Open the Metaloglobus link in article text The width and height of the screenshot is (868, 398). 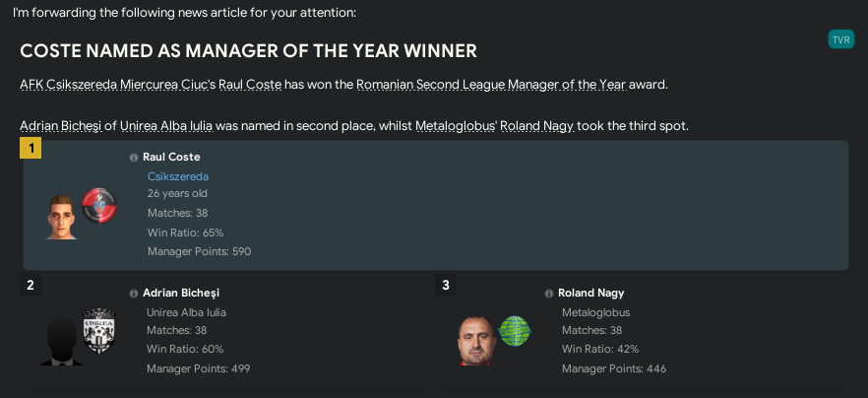(x=455, y=126)
